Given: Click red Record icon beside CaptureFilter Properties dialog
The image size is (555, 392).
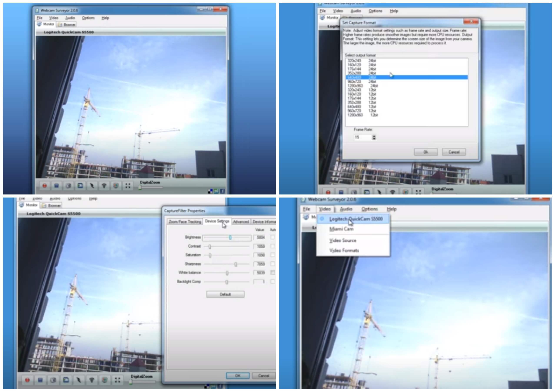Looking at the screenshot, I should [x=27, y=380].
